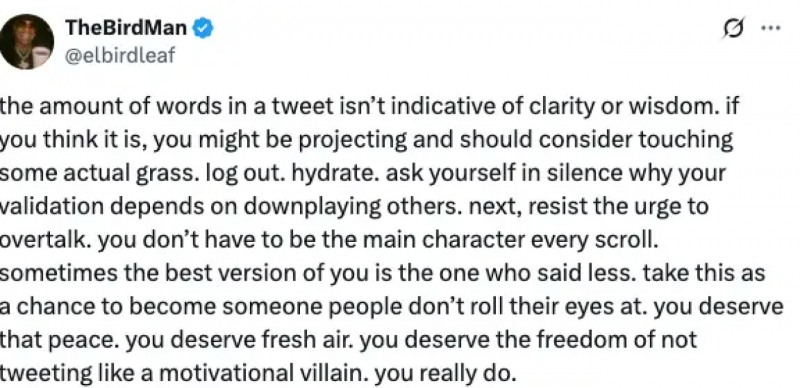Click the closing sentence "you really do."
This screenshot has height=388, width=800.
coord(443,374)
